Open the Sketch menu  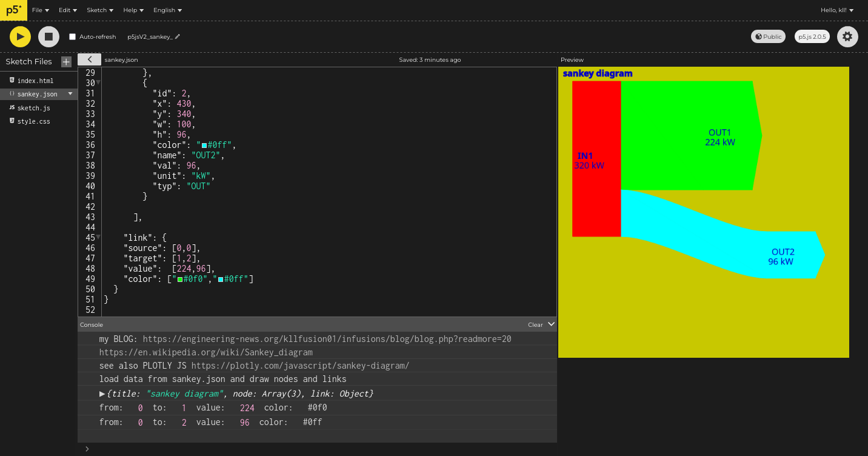pyautogui.click(x=100, y=10)
